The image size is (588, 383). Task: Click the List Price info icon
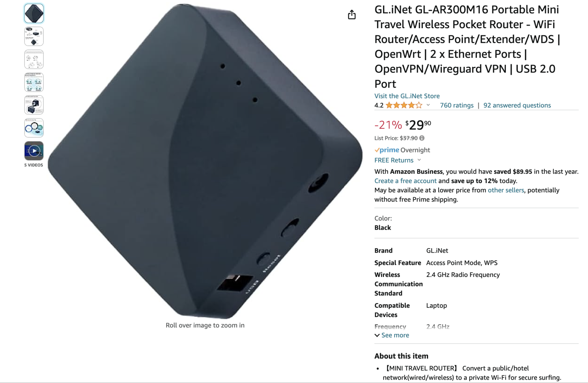422,138
